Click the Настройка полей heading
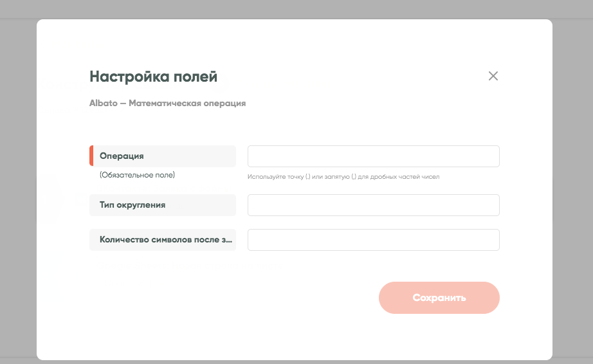 [x=153, y=77]
